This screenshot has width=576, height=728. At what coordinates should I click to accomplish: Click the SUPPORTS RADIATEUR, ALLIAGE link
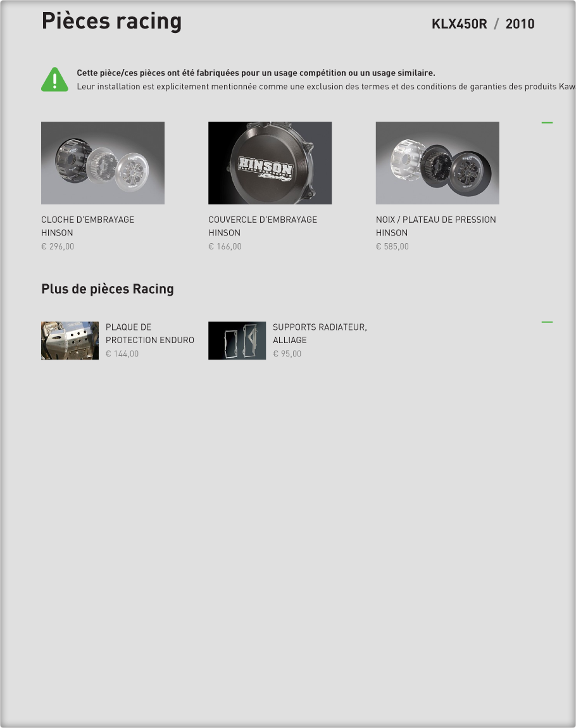point(320,334)
